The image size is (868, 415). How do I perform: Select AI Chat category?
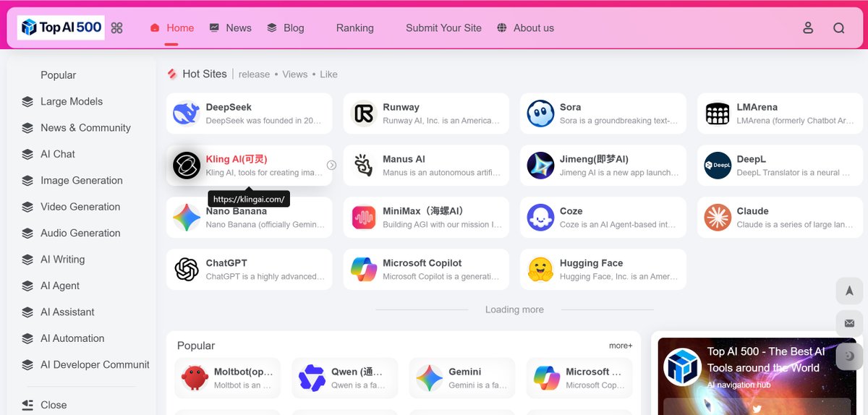(48, 154)
